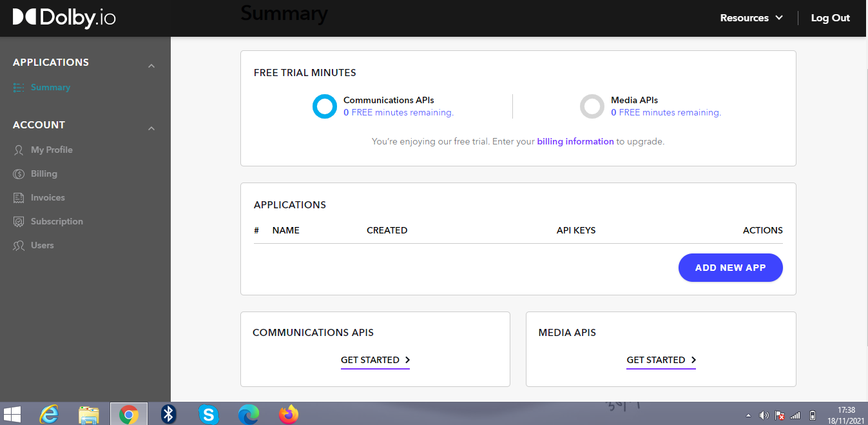This screenshot has height=425, width=868.
Task: Click the network signal tray icon
Action: [795, 415]
